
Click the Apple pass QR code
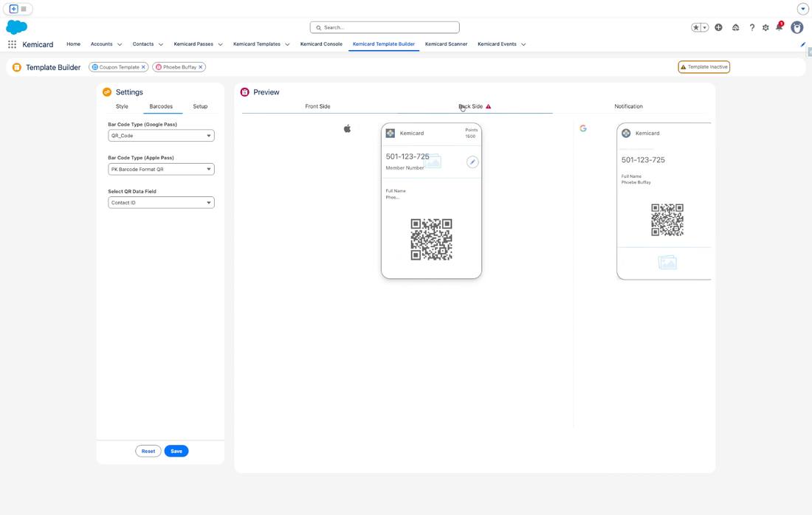[x=431, y=239]
